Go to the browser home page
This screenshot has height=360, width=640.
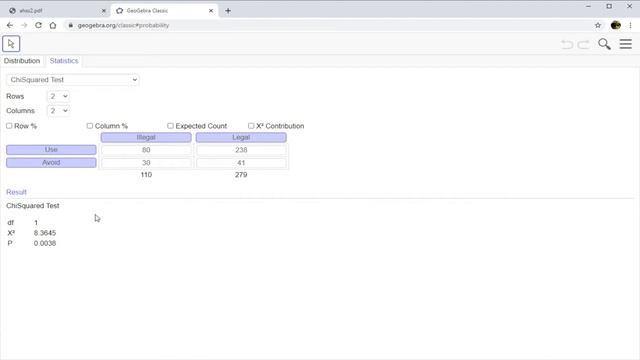tap(53, 25)
